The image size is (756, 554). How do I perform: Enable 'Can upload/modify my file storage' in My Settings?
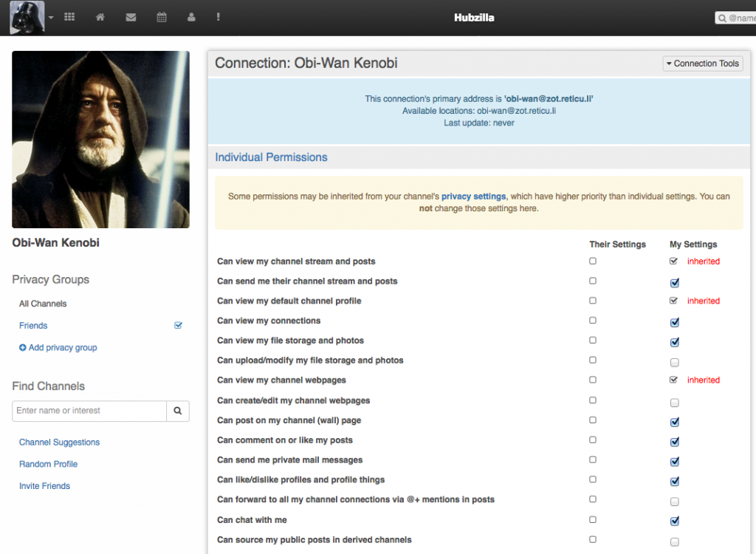click(674, 363)
